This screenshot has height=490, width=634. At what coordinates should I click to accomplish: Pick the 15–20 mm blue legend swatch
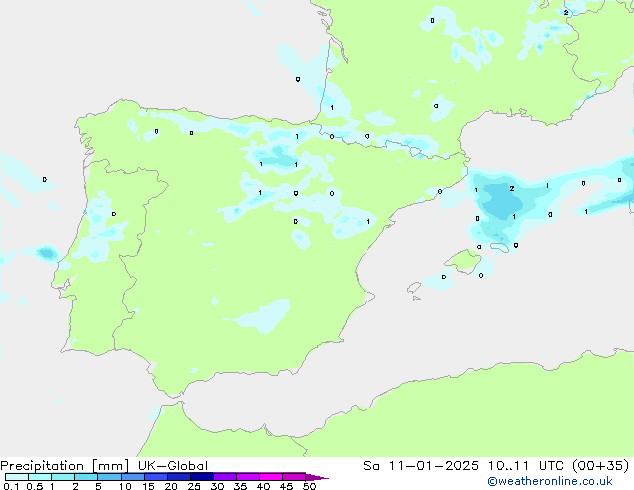[x=155, y=477]
